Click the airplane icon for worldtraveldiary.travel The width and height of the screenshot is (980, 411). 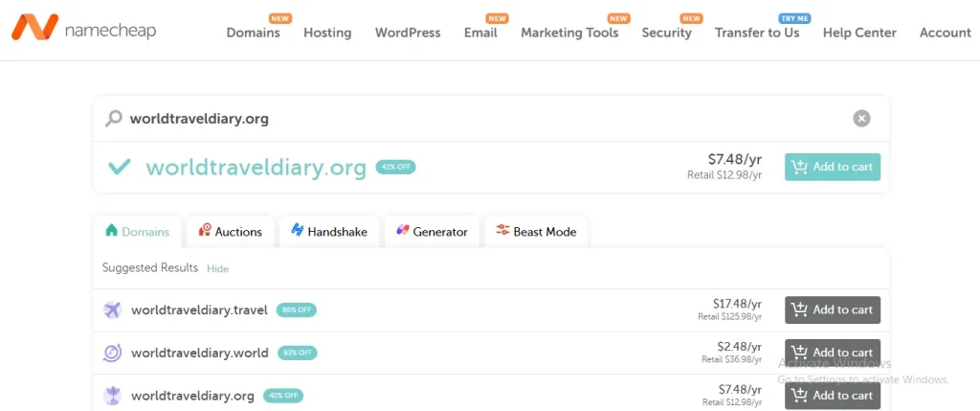click(x=112, y=309)
